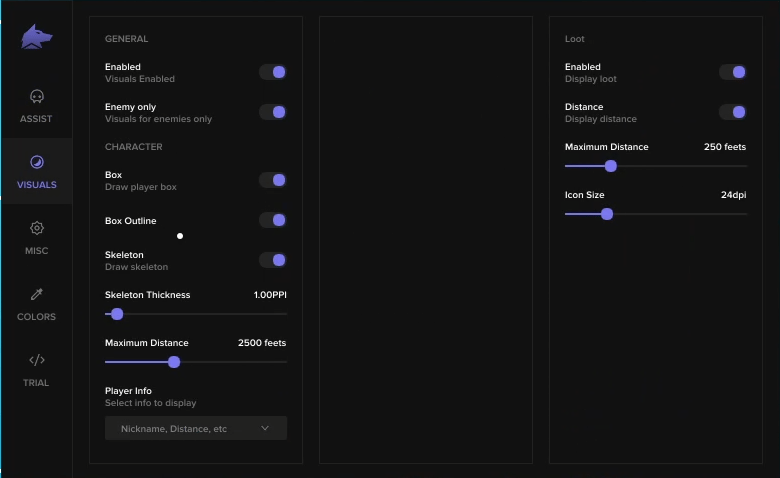Screen dimensions: 780x478
Task: Click the empty middle panel
Action: (426, 239)
